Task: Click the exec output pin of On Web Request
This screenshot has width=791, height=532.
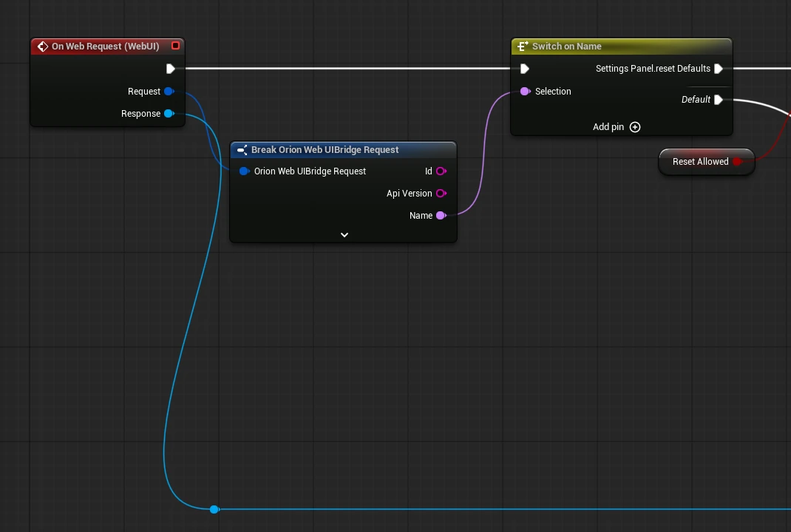Action: (x=171, y=69)
